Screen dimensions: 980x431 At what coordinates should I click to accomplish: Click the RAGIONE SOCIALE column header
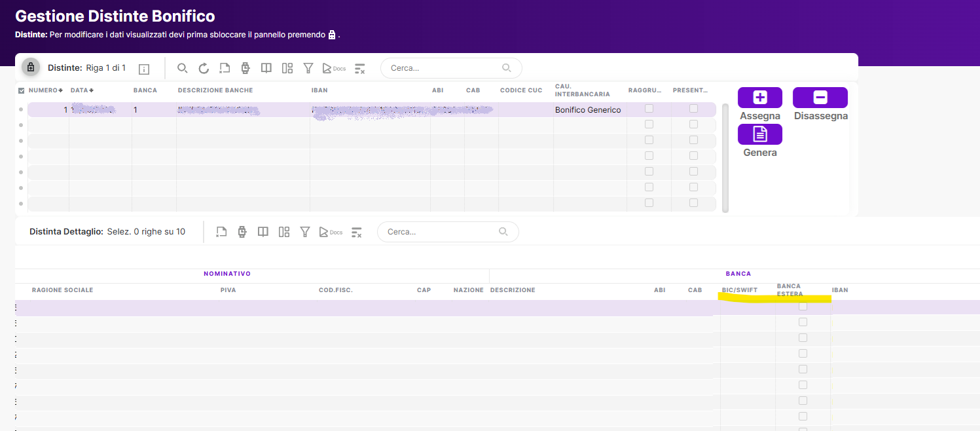pyautogui.click(x=63, y=290)
